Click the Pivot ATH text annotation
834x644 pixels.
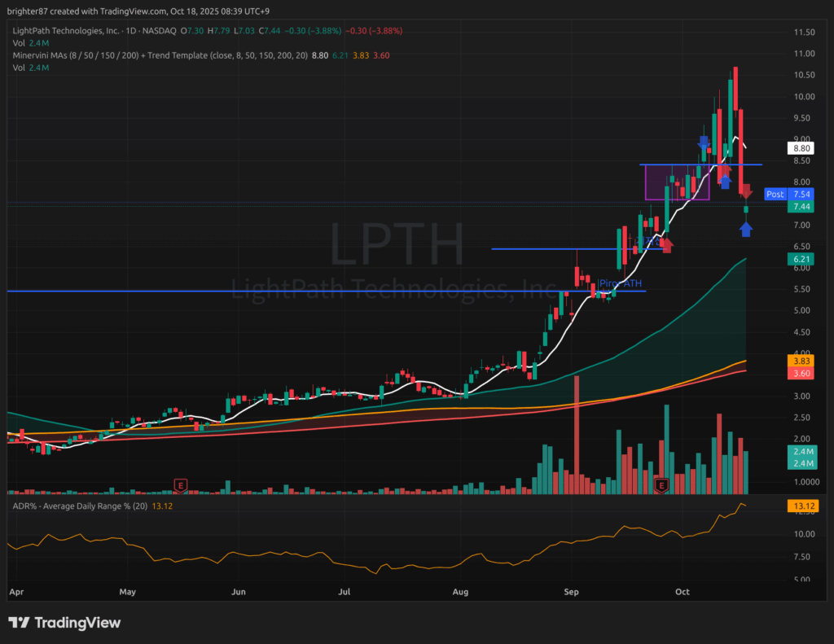pos(621,283)
